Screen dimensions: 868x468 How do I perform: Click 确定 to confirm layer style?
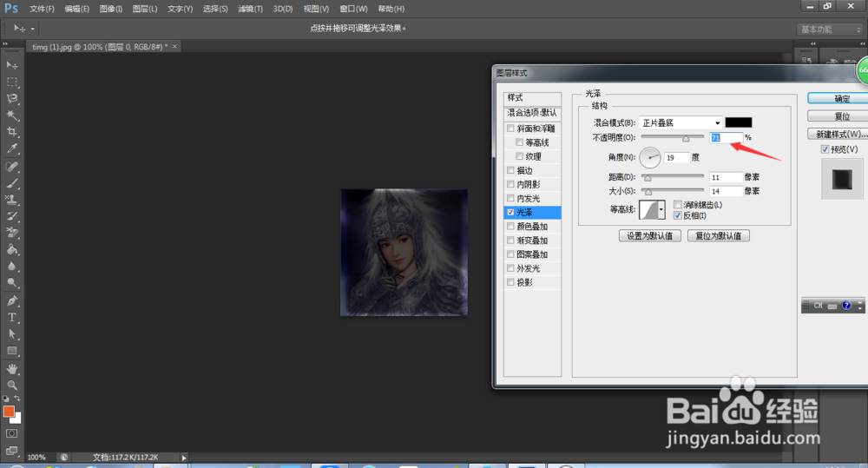click(838, 99)
